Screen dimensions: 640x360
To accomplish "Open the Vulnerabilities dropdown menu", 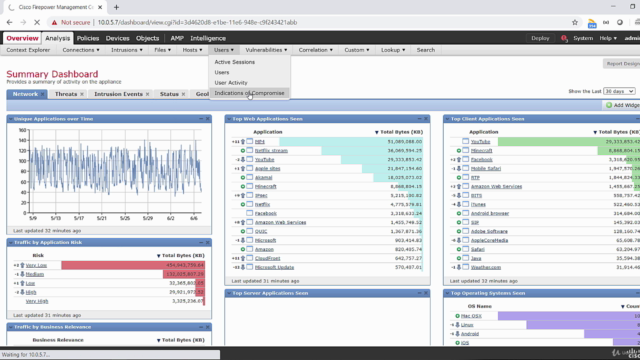I will 266,50.
